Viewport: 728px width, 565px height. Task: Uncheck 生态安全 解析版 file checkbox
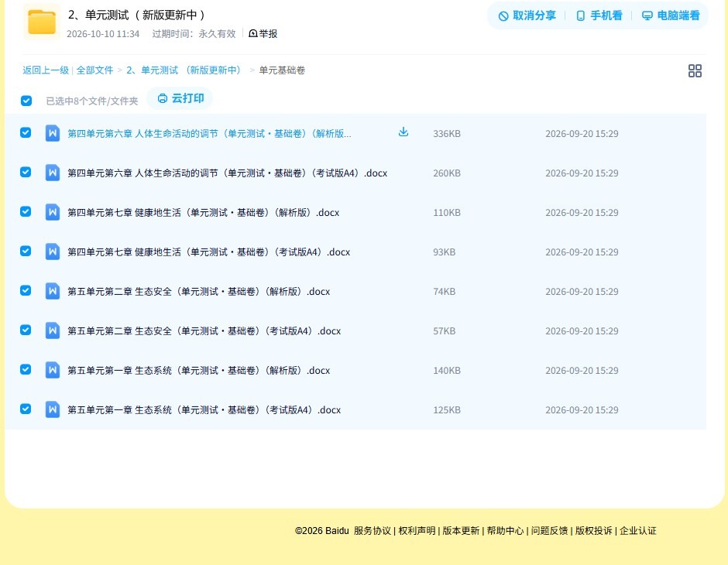click(x=26, y=290)
